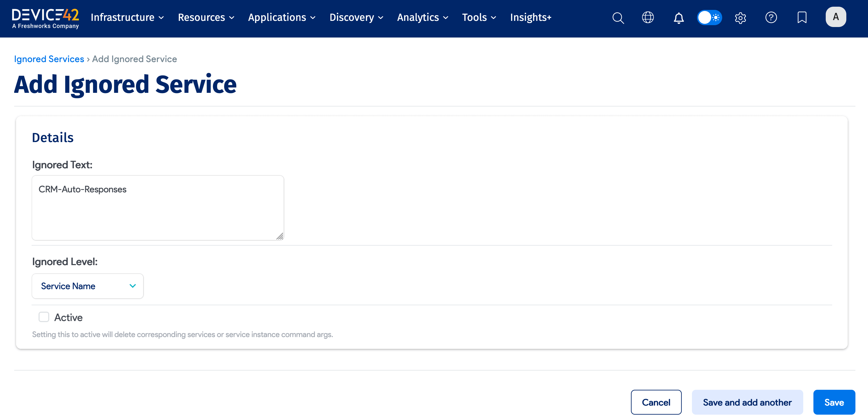Open the user avatar menu

(836, 17)
